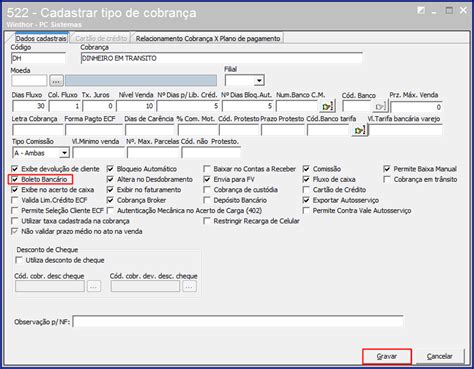Open the Cód.Banco tarifa lookup icon

point(359,130)
